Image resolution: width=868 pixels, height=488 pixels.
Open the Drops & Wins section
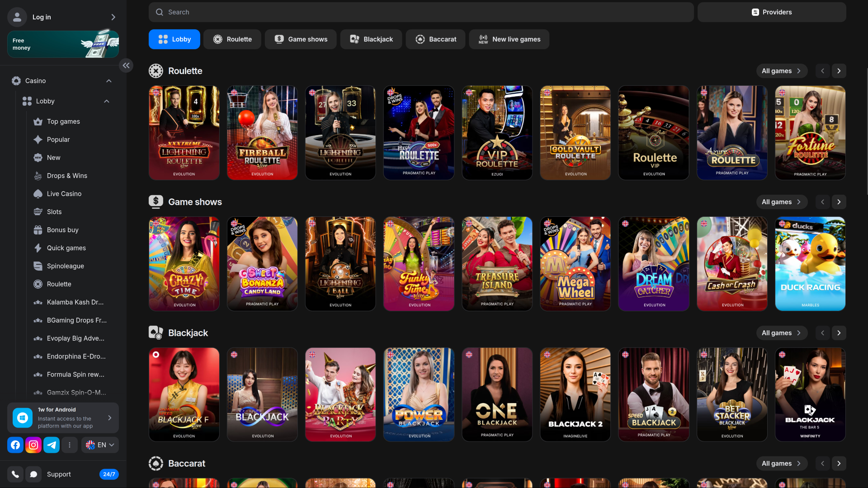click(x=67, y=175)
